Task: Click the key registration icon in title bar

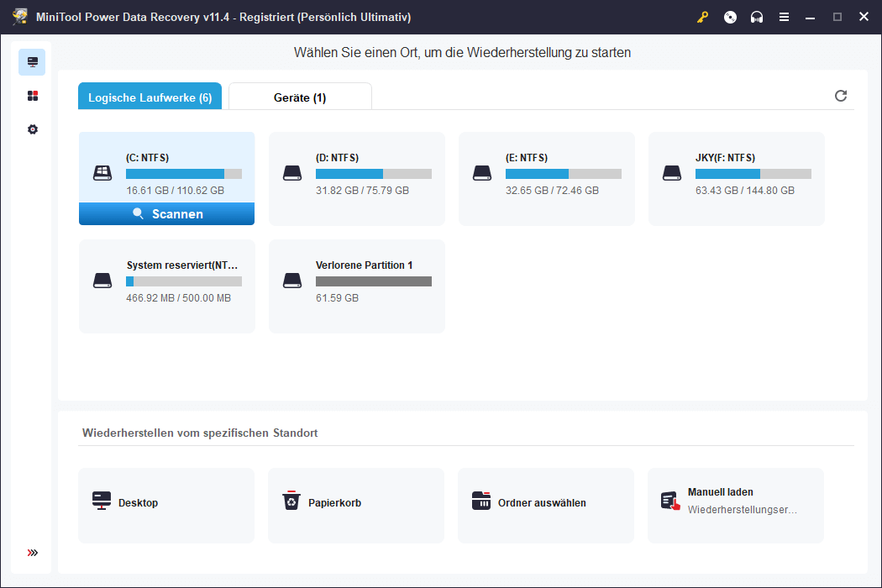Action: (x=702, y=17)
